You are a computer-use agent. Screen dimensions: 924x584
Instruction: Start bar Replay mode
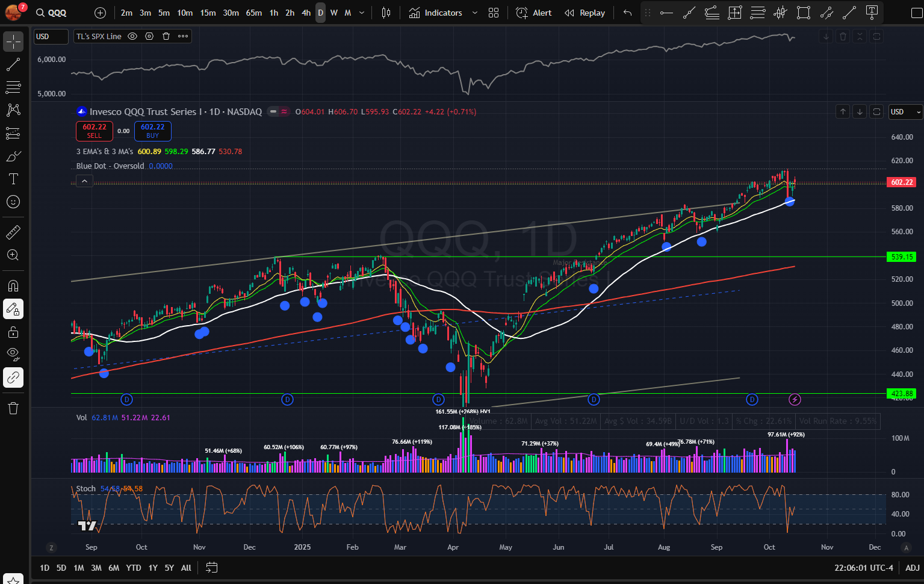[584, 13]
